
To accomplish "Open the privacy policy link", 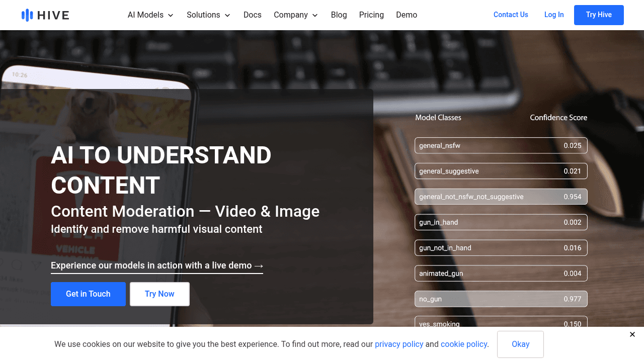I will [399, 344].
